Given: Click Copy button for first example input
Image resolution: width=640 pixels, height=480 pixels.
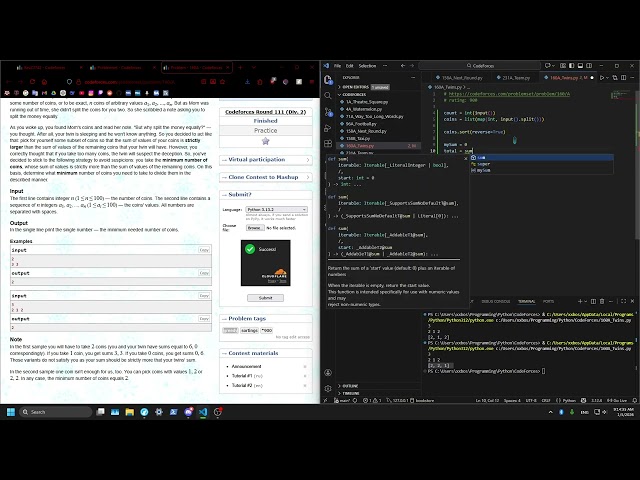Looking at the screenshot, I should (204, 250).
